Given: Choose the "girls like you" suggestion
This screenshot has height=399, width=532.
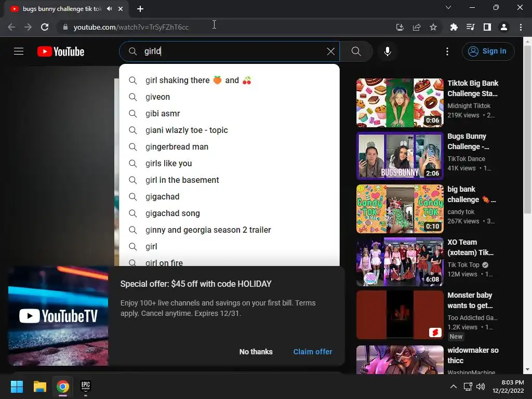Looking at the screenshot, I should [229, 164].
